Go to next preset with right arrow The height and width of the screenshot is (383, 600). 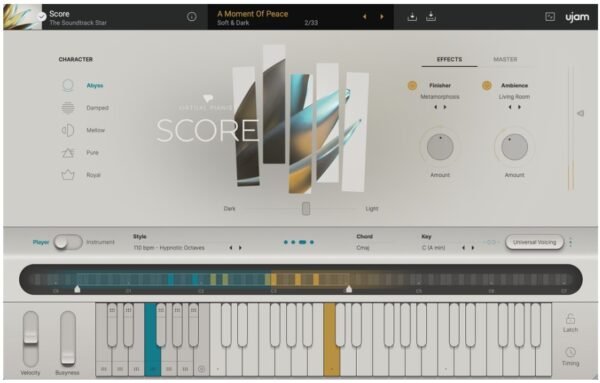click(382, 17)
